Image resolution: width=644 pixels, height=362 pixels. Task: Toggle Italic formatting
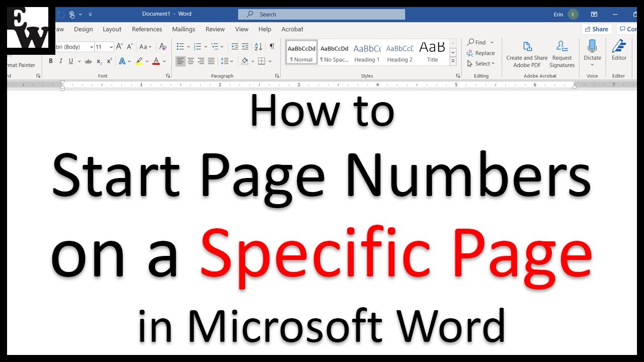61,61
